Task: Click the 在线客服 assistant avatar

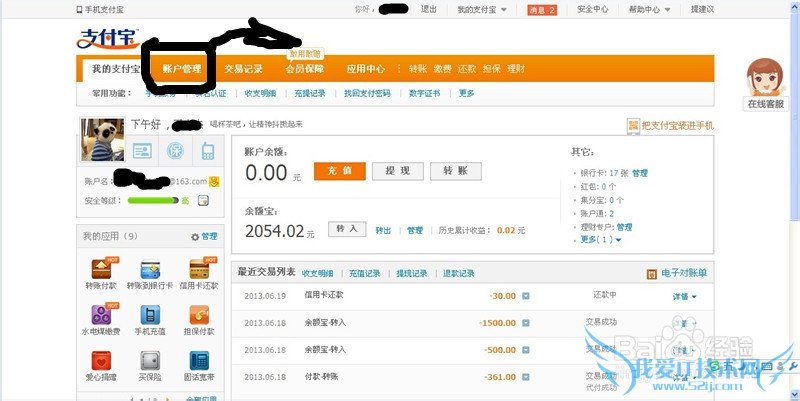Action: tap(764, 77)
